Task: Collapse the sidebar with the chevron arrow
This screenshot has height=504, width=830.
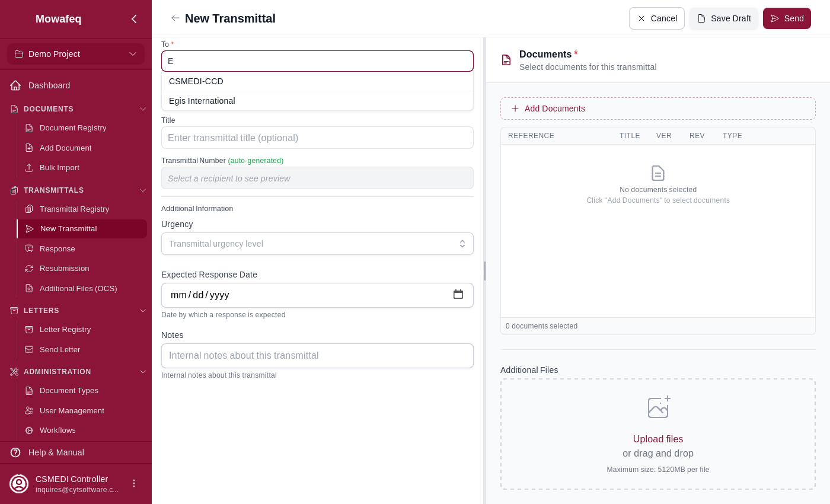Action: [134, 19]
